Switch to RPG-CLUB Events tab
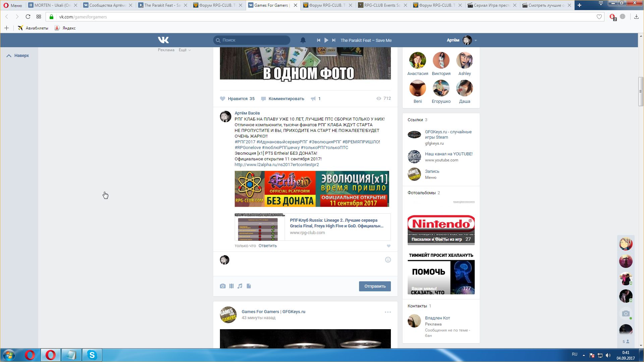The image size is (644, 362). coord(382,5)
